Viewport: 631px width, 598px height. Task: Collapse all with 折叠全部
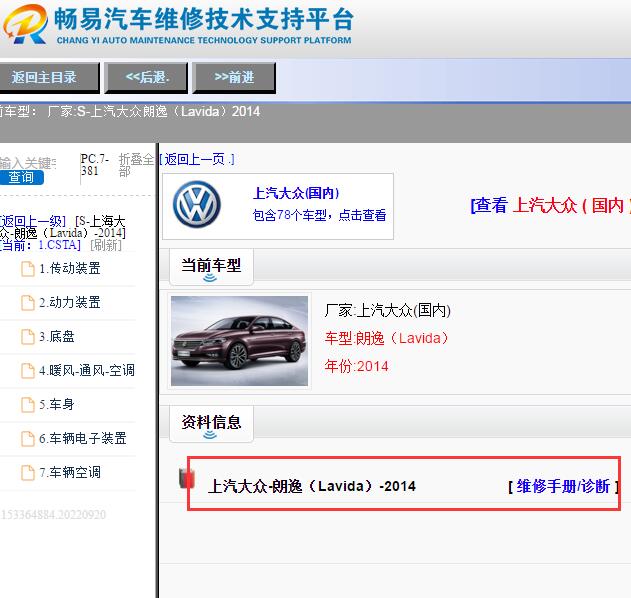tap(136, 165)
